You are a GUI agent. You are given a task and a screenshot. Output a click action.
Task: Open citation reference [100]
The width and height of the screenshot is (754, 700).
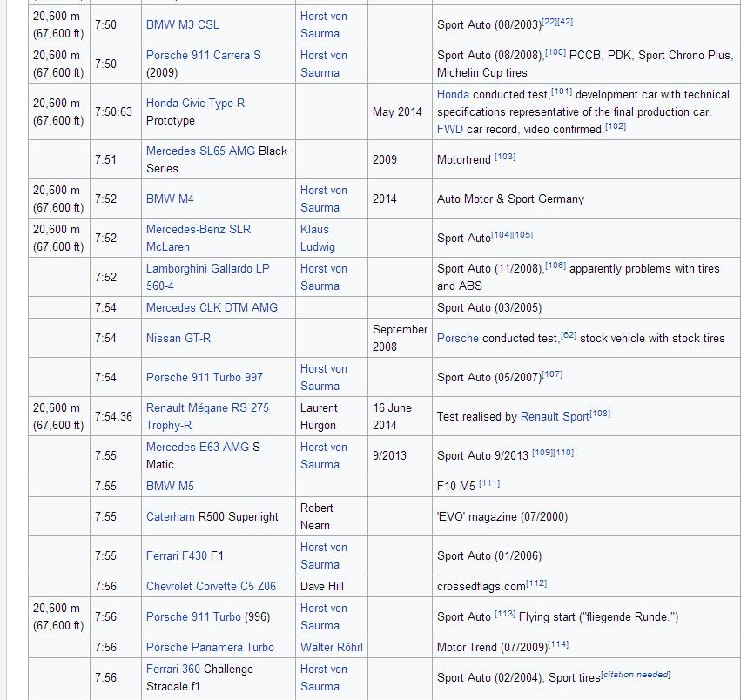click(x=555, y=52)
